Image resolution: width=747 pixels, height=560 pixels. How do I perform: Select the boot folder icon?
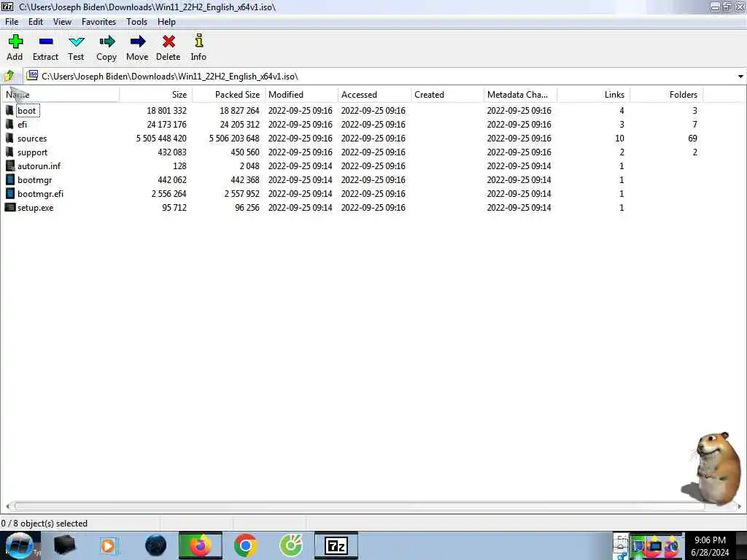point(9,111)
